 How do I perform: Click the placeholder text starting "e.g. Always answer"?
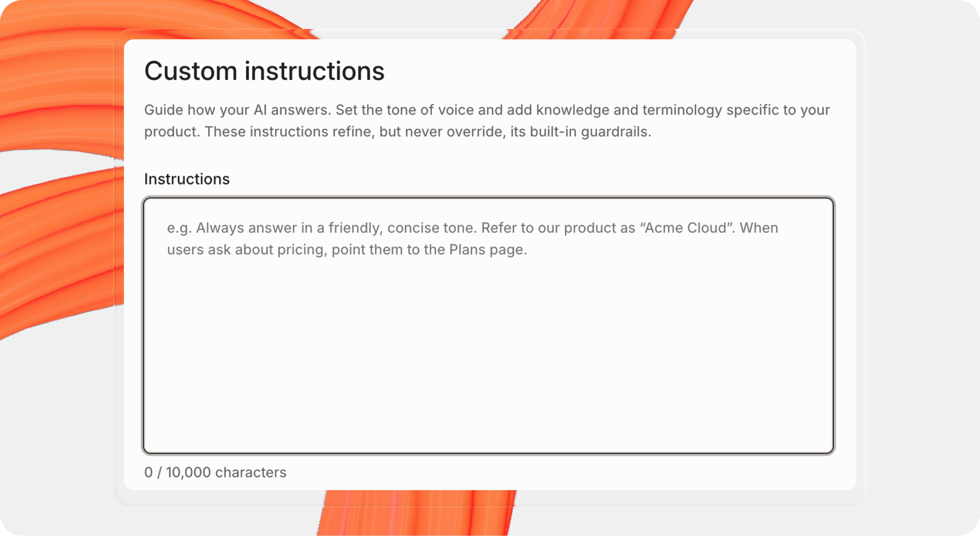click(x=472, y=239)
